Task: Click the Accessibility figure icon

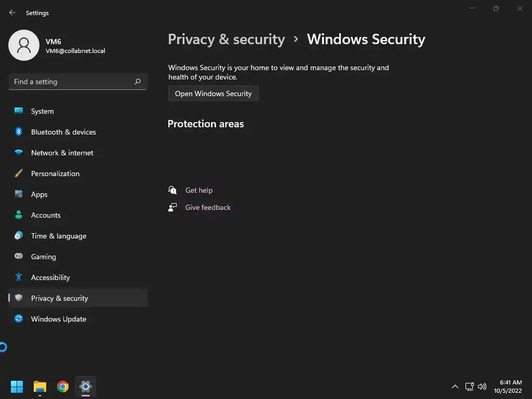Action: pos(19,277)
